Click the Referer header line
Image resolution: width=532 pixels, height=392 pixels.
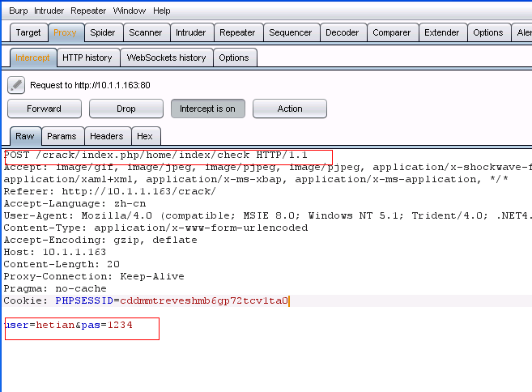point(109,191)
